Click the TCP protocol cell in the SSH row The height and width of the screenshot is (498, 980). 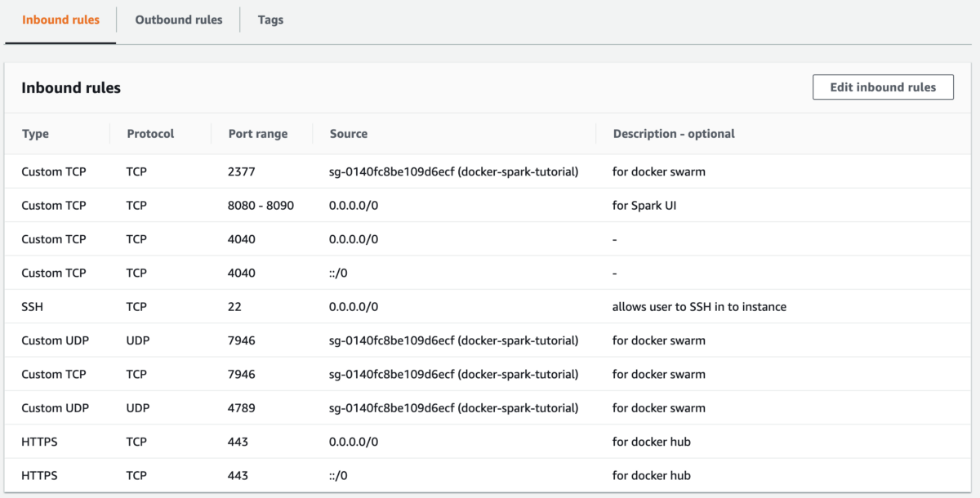136,307
